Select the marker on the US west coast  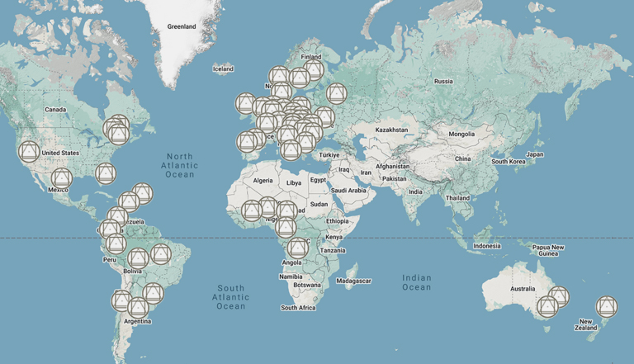coord(29,152)
